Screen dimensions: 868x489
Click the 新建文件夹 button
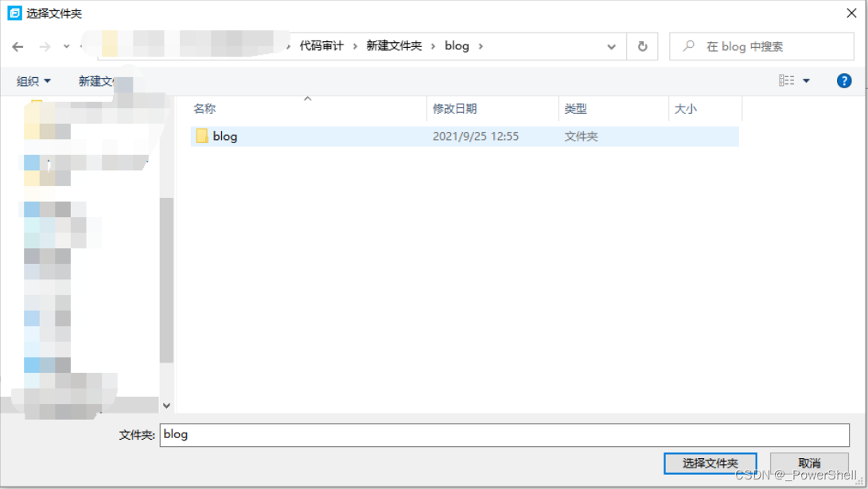(x=98, y=80)
